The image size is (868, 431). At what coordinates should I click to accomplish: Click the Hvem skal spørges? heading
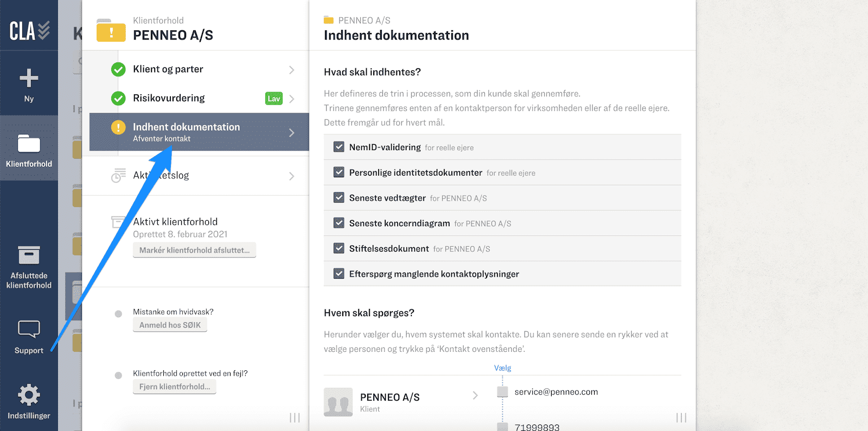[369, 313]
